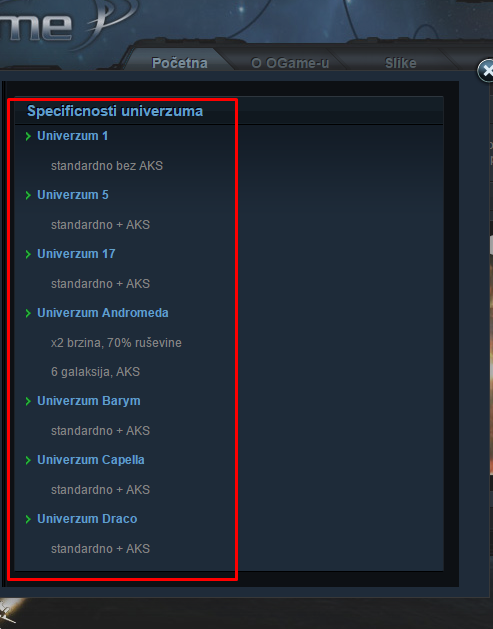
Task: Click the green arrow beside Univerzum 5
Action: pos(28,195)
